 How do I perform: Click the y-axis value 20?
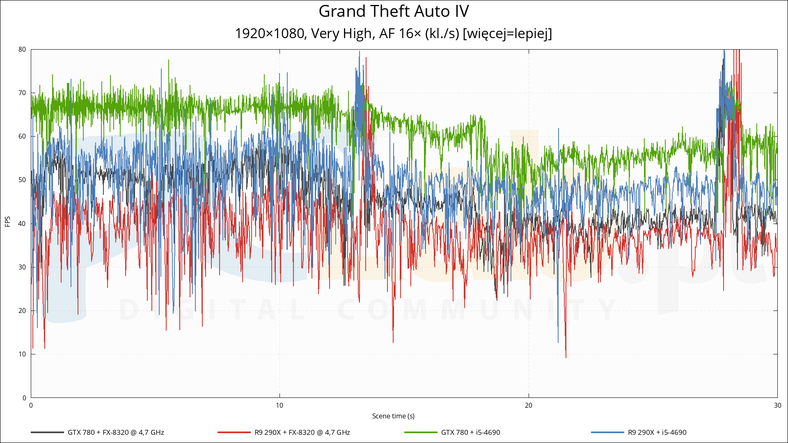point(22,310)
